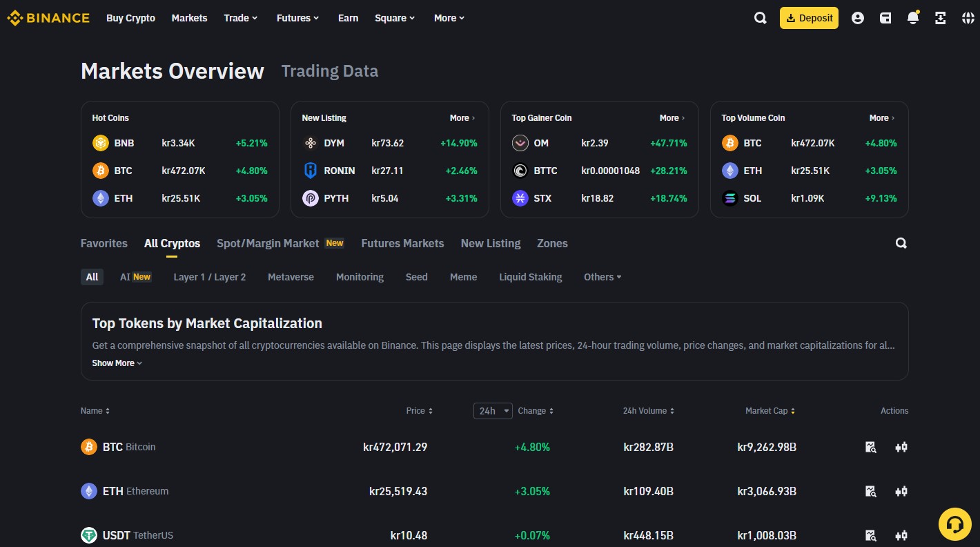The height and width of the screenshot is (547, 980).
Task: Open the Markets navigation link
Action: pyautogui.click(x=189, y=18)
